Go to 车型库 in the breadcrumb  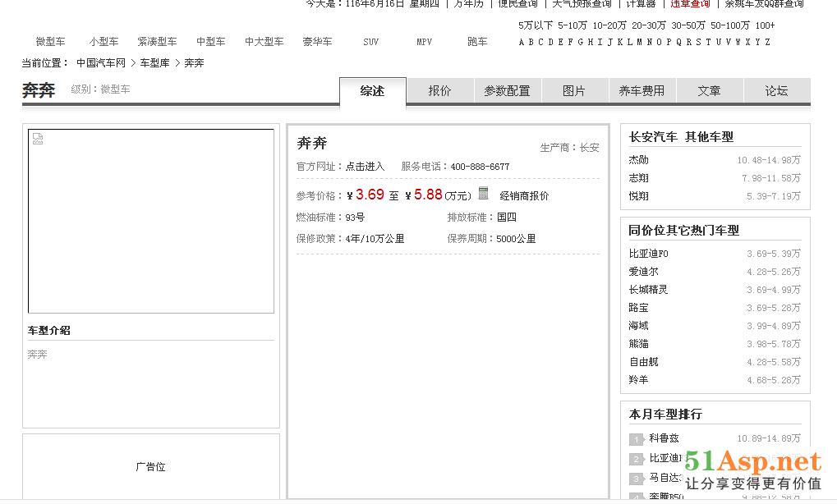point(154,63)
